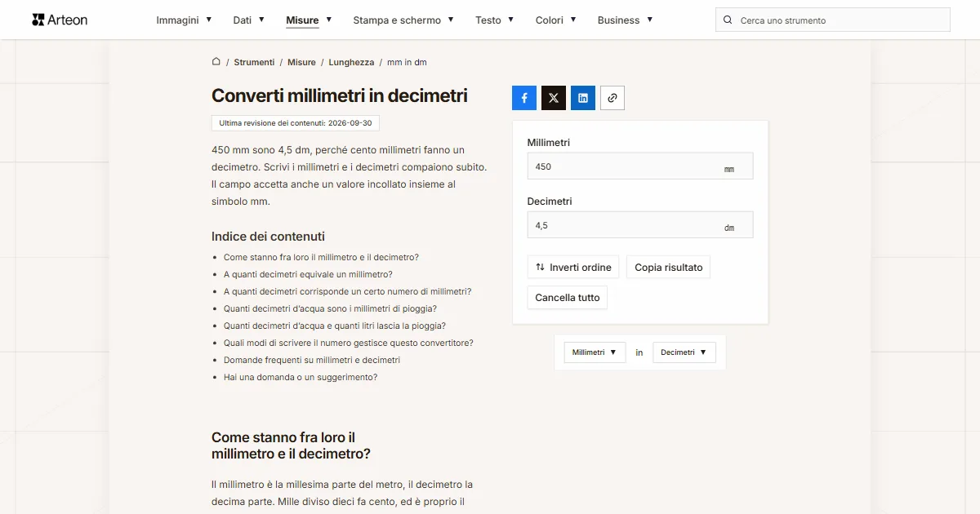The height and width of the screenshot is (514, 980).
Task: Open the Dati menu
Action: [249, 20]
